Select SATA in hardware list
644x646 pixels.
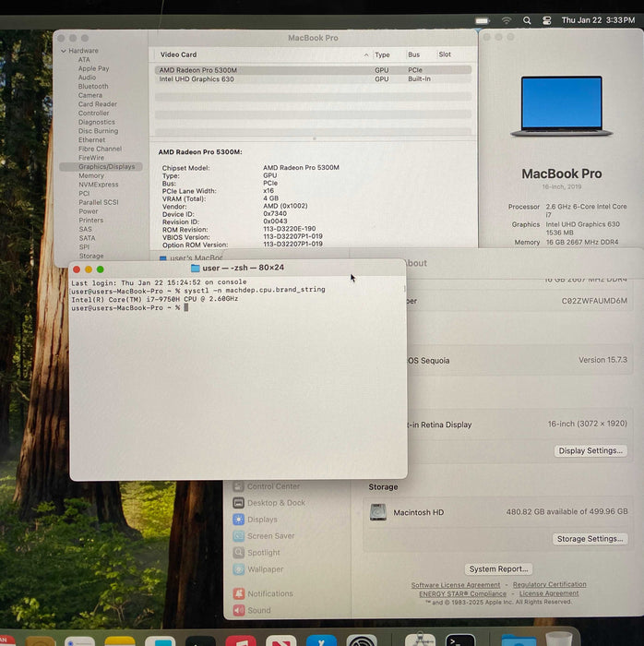click(87, 238)
